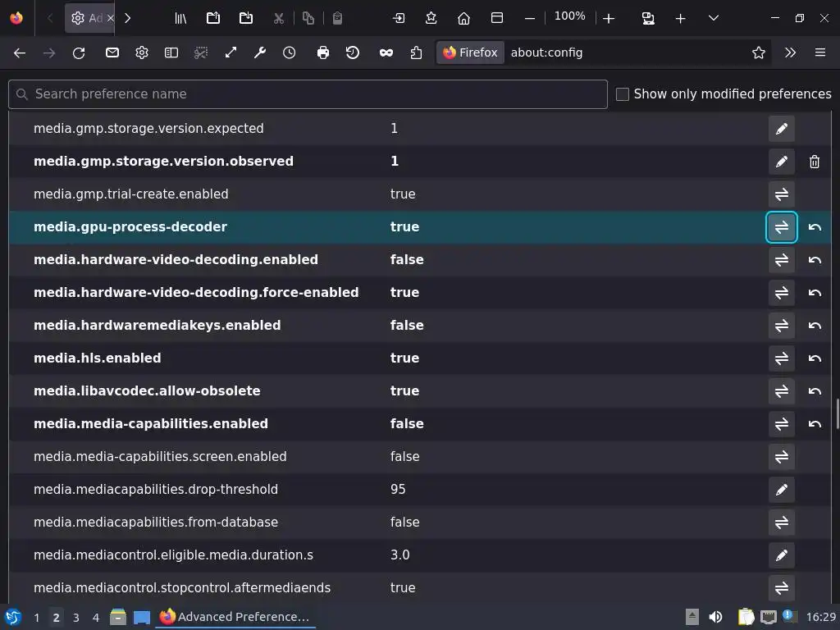The height and width of the screenshot is (630, 840).
Task: Toggle media.media-capabilities.enabled
Action: pyautogui.click(x=782, y=424)
